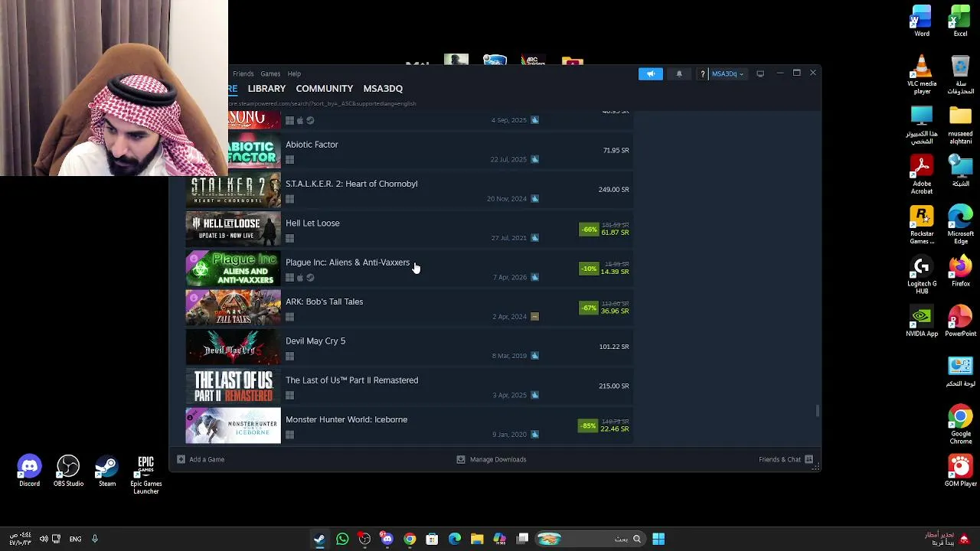Open the Abiotic Factor game listing

tap(409, 150)
